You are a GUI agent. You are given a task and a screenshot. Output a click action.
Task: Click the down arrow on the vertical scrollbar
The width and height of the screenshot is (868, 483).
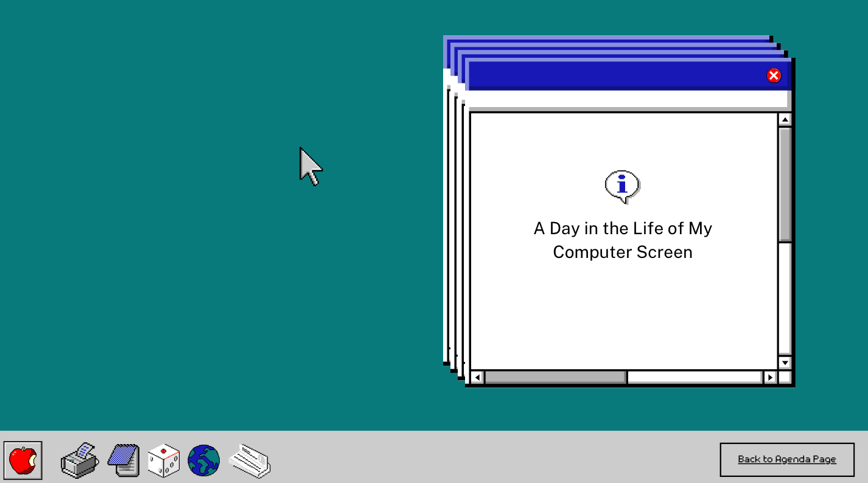pos(785,363)
